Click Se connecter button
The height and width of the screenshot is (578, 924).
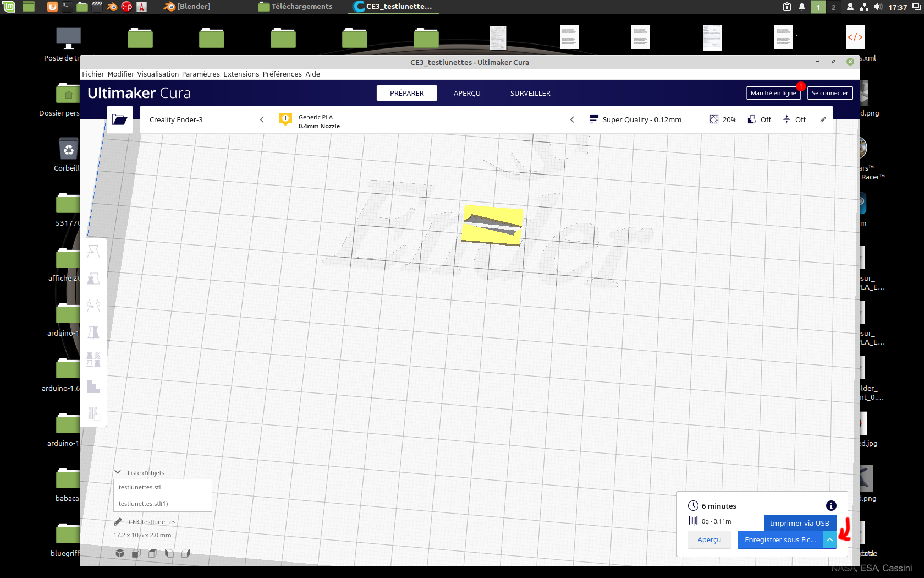(830, 93)
